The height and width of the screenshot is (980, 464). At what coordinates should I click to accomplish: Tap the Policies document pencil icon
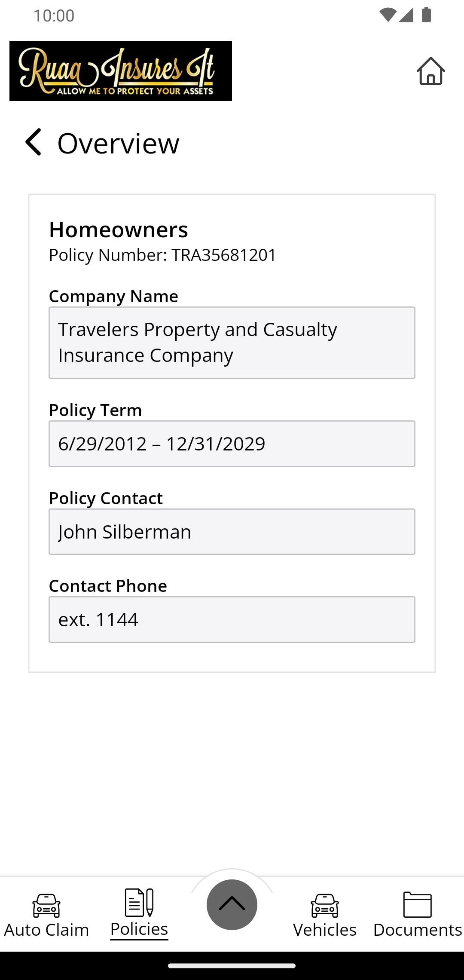(x=139, y=902)
